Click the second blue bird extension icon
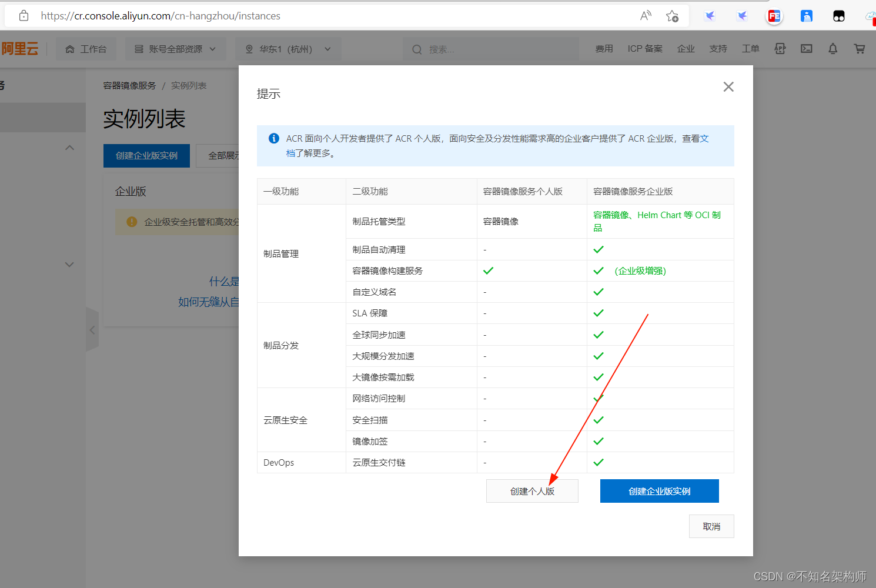The height and width of the screenshot is (588, 876). coord(742,16)
